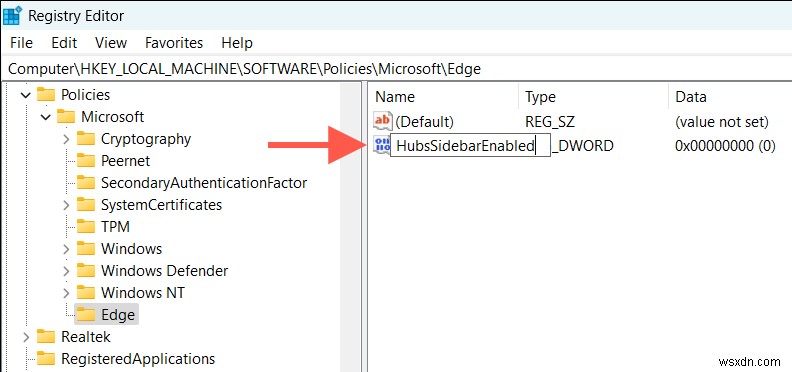Select the Cryptography key label

pyautogui.click(x=146, y=138)
